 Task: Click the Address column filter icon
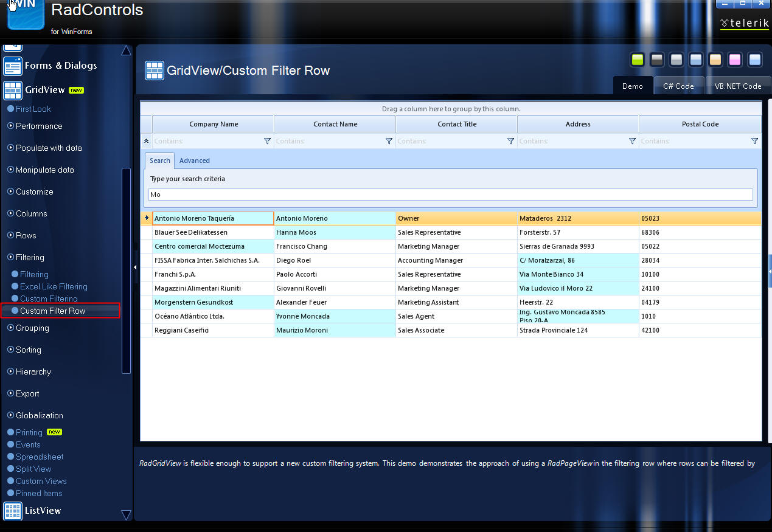(x=632, y=141)
